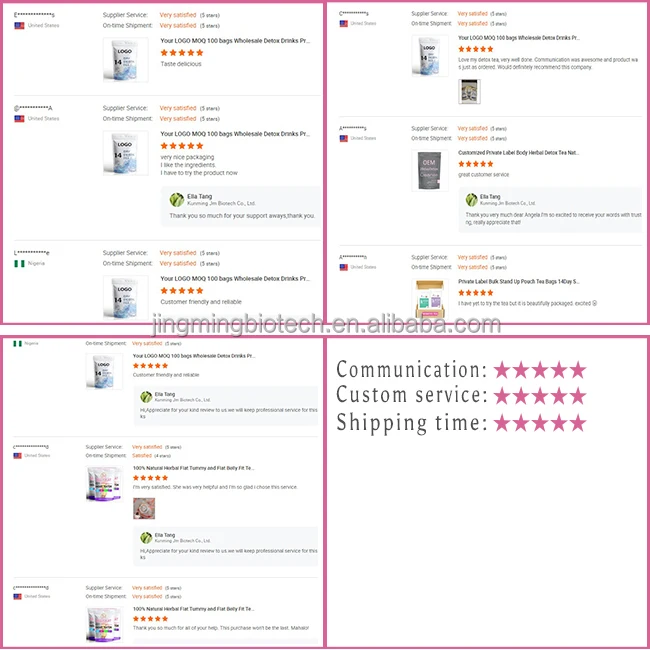Open the 'Your LOGO MOQ 100 bags' title above 'Customer friendly' by L***e
650x650 pixels.
coord(235,279)
